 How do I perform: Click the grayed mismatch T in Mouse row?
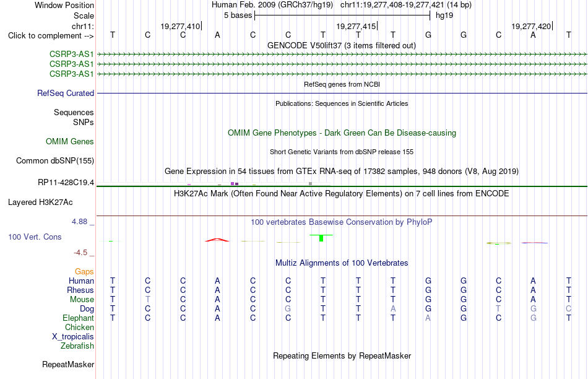(148, 300)
